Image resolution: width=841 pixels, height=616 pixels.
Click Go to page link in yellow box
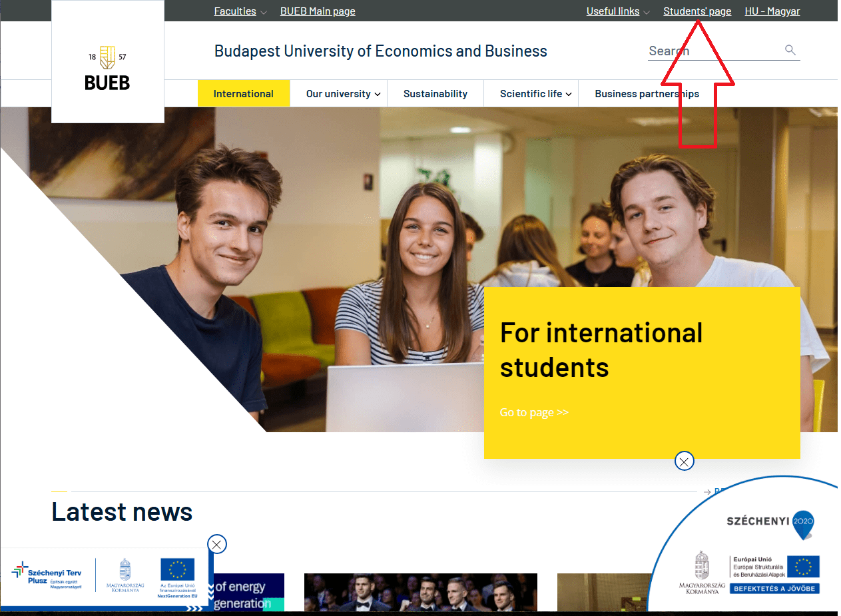coord(534,412)
